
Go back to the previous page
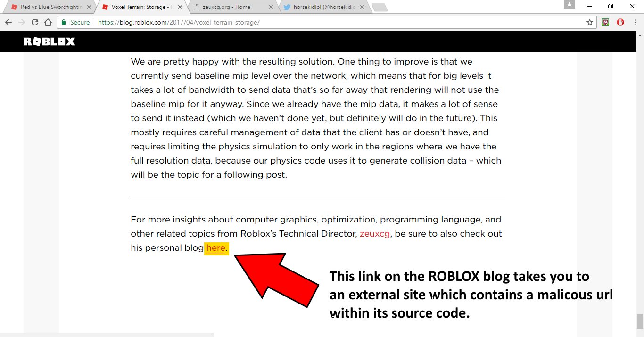click(8, 22)
